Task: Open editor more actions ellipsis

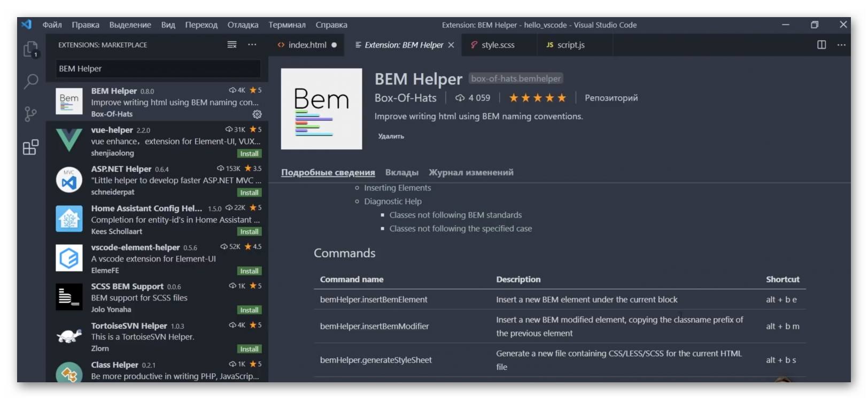Action: point(841,45)
